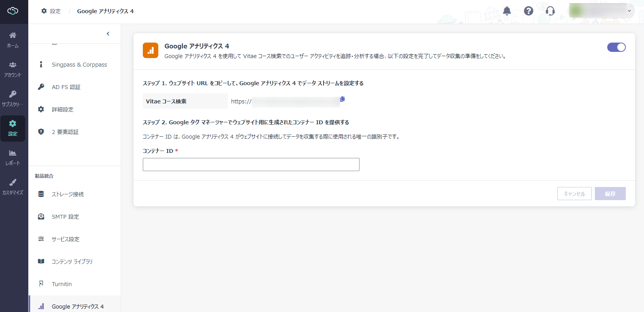Click the user avatar in header
Screen dimensions: 644x312
(577, 11)
